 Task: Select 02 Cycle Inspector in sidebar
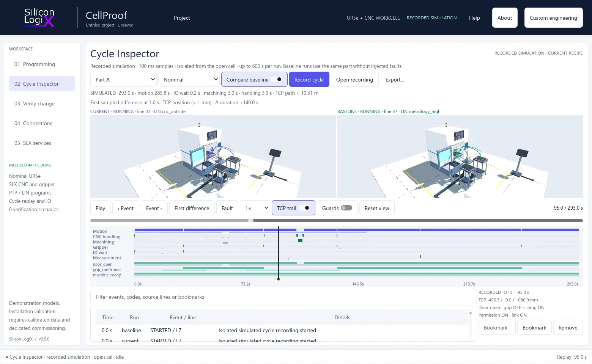coord(42,84)
